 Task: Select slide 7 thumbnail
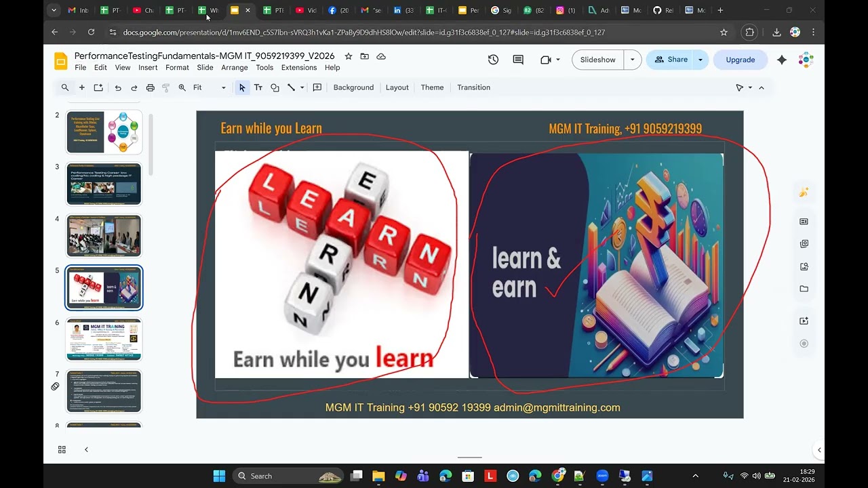coord(104,391)
